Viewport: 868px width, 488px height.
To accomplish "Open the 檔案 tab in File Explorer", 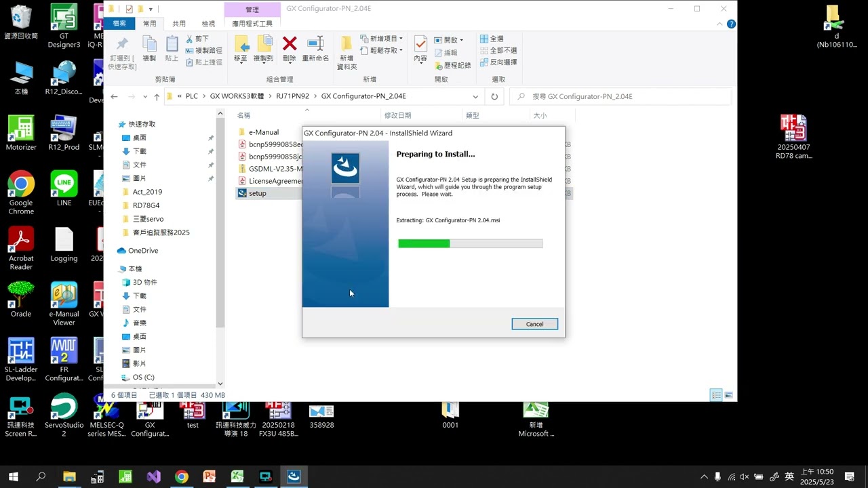I will click(x=119, y=24).
